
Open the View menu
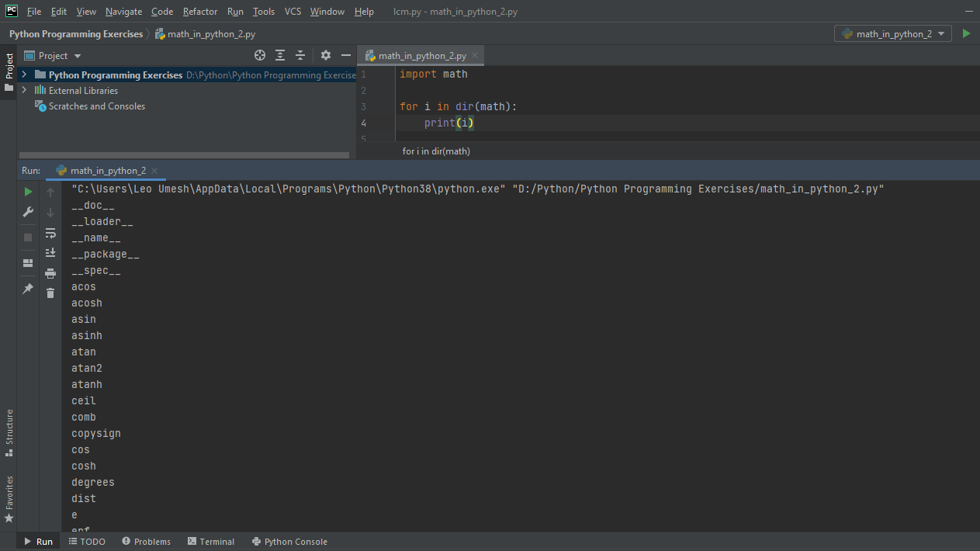pos(86,12)
